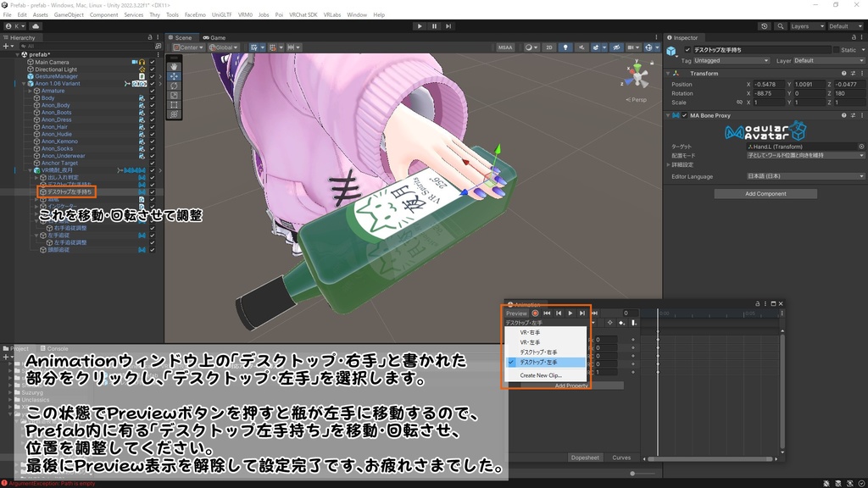
Task: Expand the 詳細設定 foldout
Action: [x=669, y=165]
